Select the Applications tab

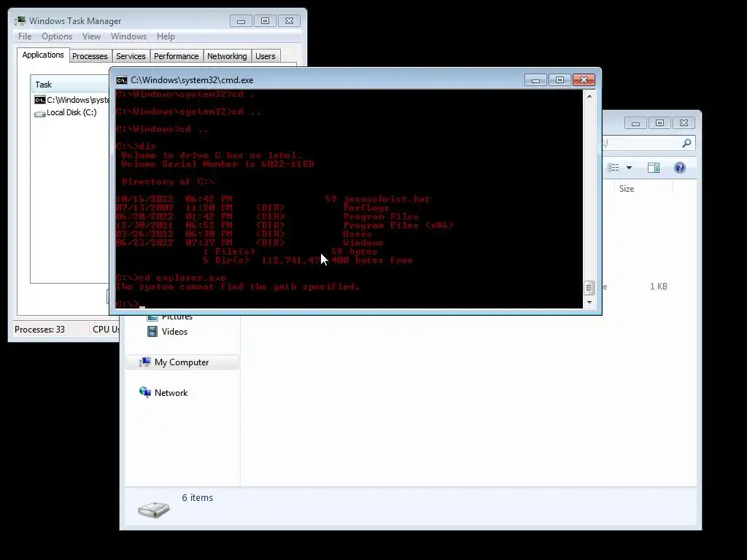(x=43, y=55)
